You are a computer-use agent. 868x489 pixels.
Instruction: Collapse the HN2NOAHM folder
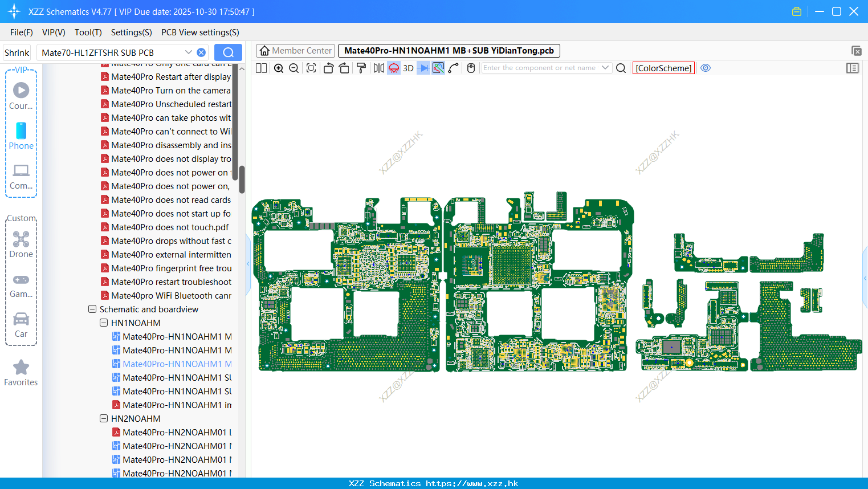click(x=104, y=418)
